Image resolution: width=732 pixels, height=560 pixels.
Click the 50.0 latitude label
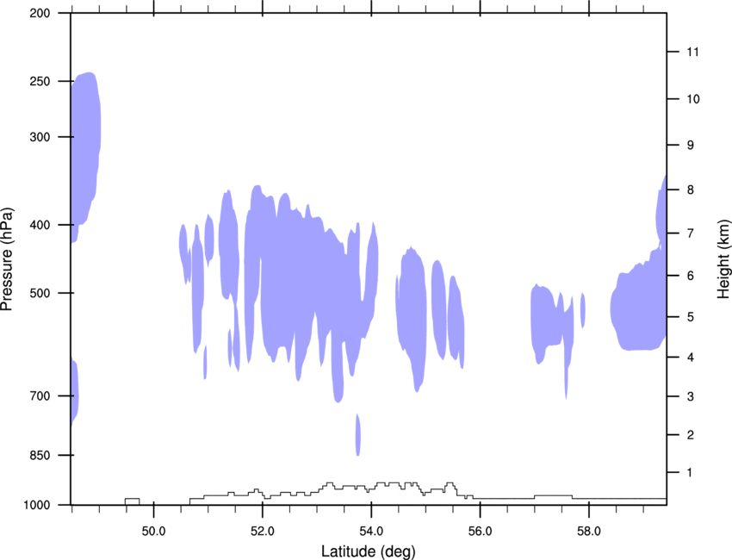click(153, 532)
